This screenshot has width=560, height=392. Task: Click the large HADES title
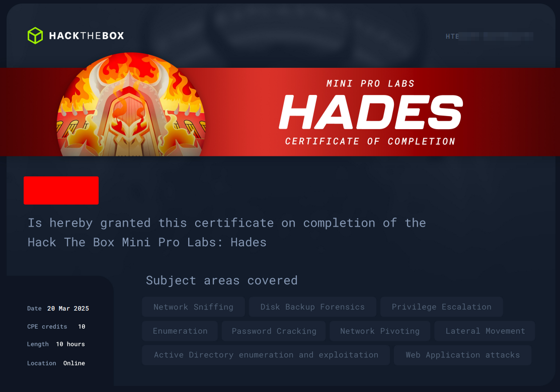tap(371, 112)
